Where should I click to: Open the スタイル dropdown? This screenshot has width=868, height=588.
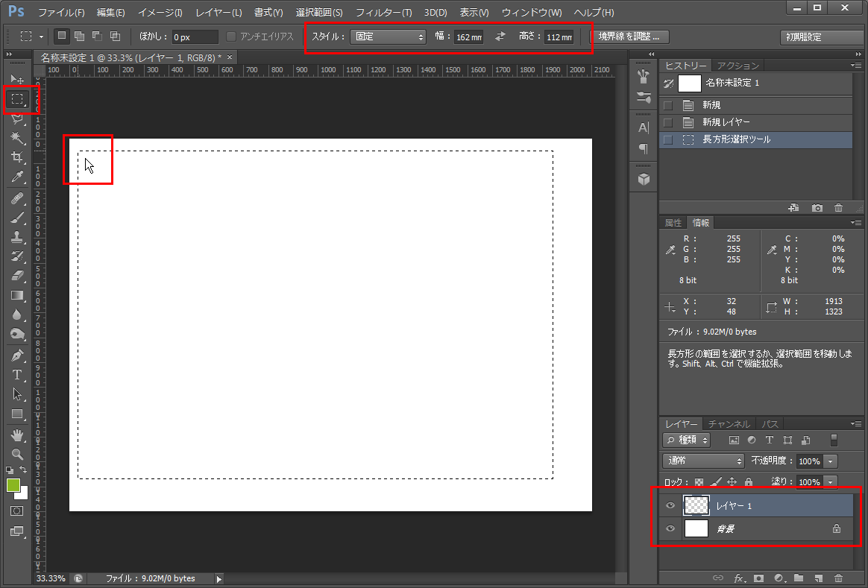(388, 37)
